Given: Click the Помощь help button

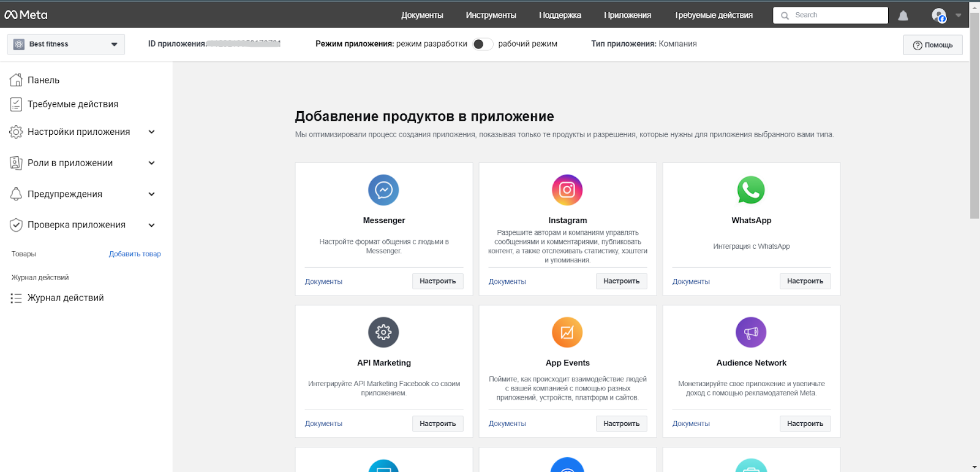Looking at the screenshot, I should pyautogui.click(x=933, y=45).
